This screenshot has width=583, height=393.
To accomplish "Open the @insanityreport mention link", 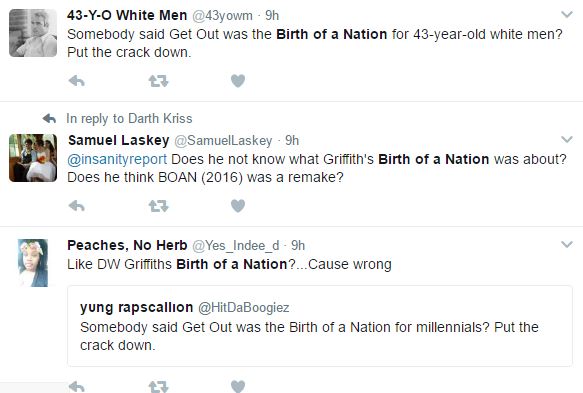I will (117, 159).
